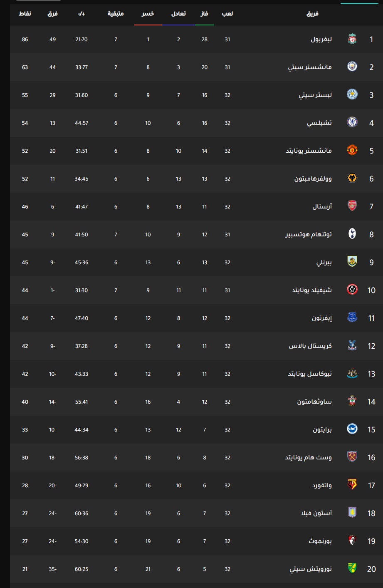Screen dimensions: 383x588
Task: Click the Burnley club crest icon
Action: tap(352, 262)
